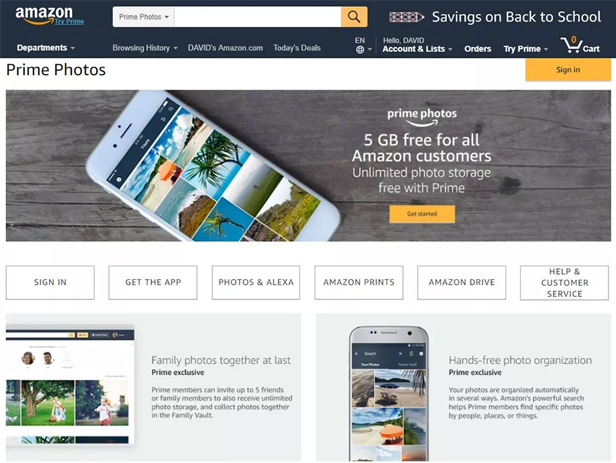
Task: Click the globe language icon
Action: click(360, 50)
